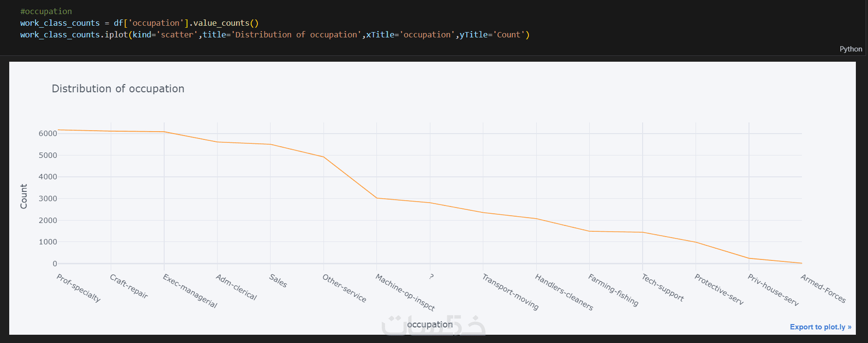The width and height of the screenshot is (868, 343).
Task: Click the iplot call in the code cell
Action: click(x=116, y=34)
